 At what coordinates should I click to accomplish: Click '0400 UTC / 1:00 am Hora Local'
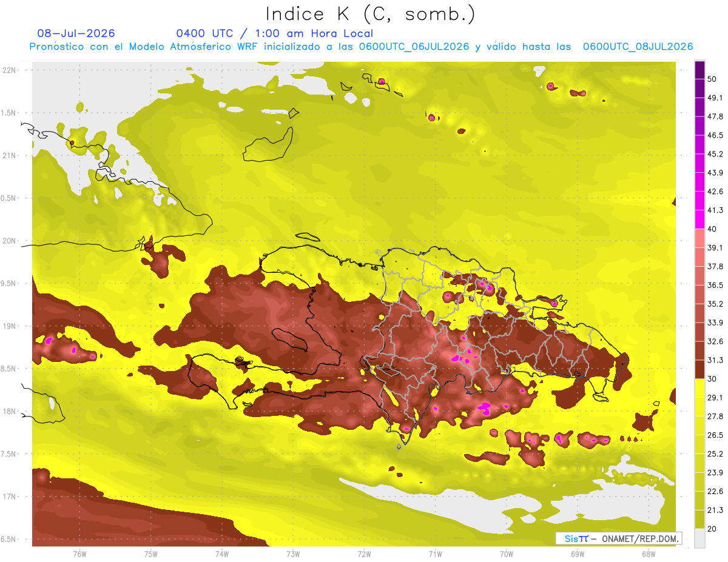tap(274, 33)
